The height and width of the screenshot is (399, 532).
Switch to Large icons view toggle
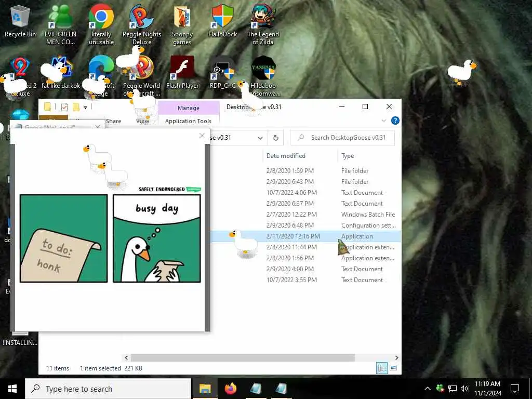point(393,368)
